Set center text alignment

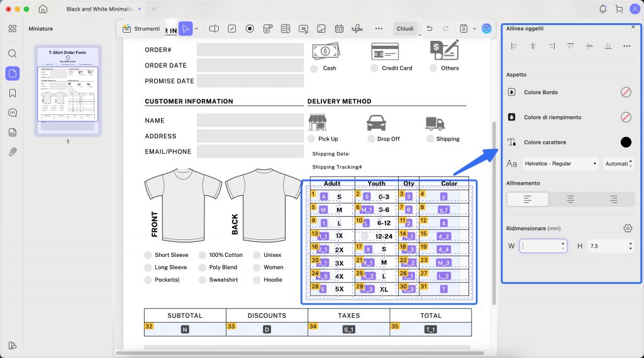click(570, 199)
